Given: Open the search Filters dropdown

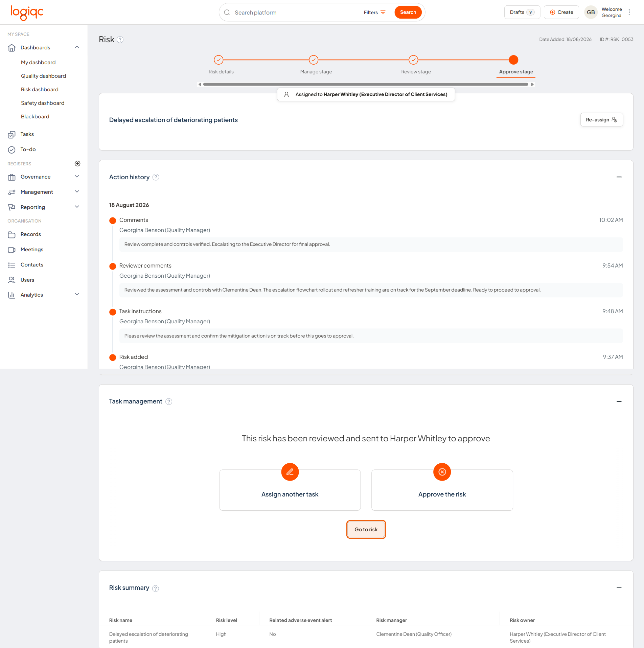Looking at the screenshot, I should click(375, 13).
